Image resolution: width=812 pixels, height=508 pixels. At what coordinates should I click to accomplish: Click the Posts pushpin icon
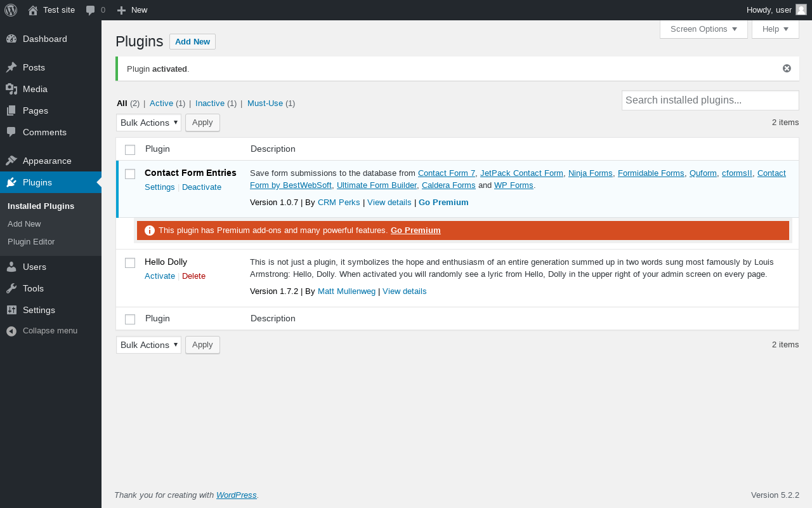(x=11, y=67)
